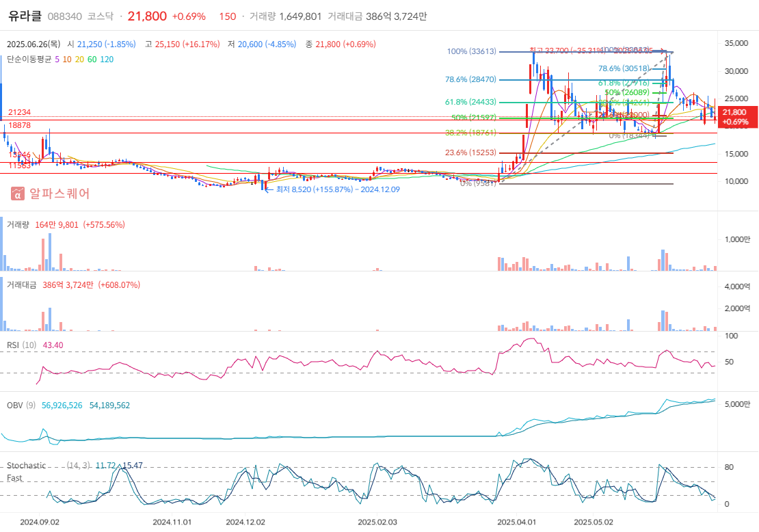Image resolution: width=759 pixels, height=532 pixels.
Task: Select the 5-day moving average legend
Action: pos(57,59)
